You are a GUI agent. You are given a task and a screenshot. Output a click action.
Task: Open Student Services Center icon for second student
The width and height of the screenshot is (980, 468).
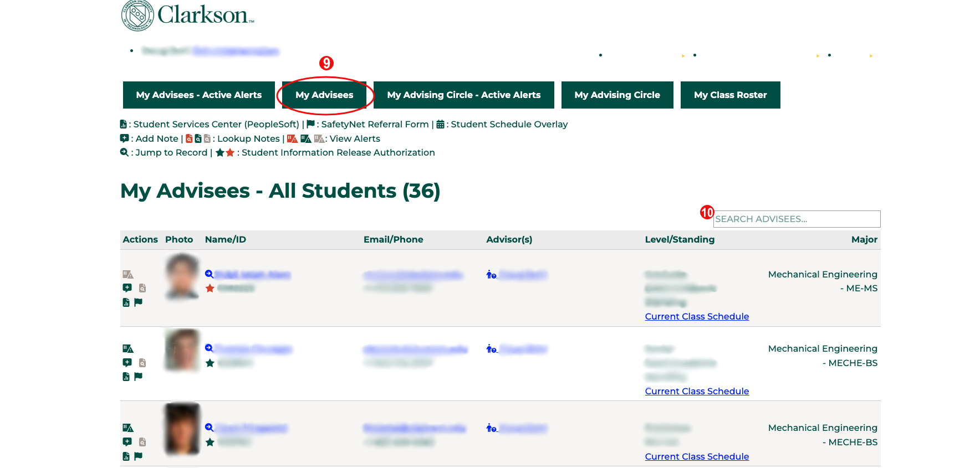tap(126, 377)
